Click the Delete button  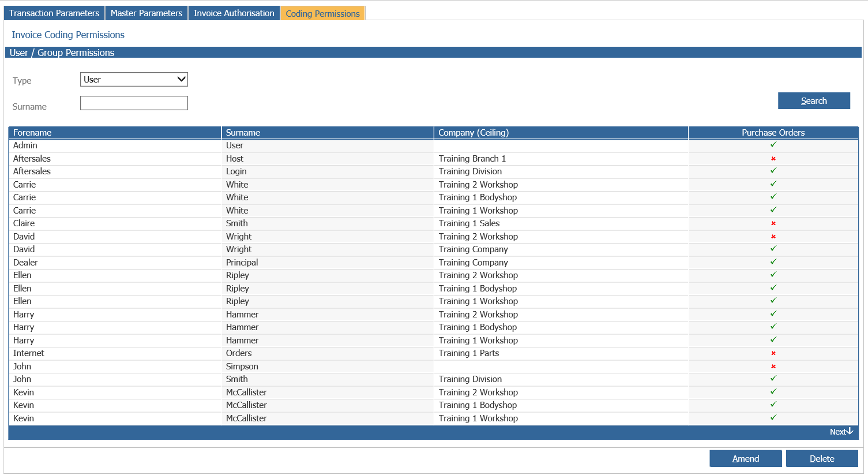821,459
